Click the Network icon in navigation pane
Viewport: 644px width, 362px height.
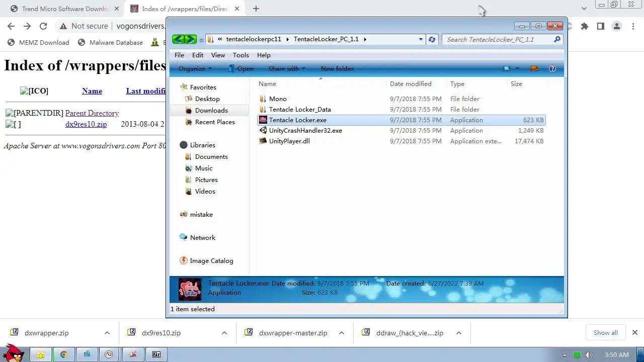click(184, 237)
